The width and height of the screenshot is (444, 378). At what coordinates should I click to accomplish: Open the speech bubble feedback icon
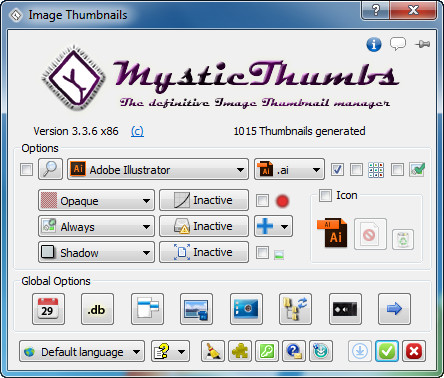pos(398,44)
